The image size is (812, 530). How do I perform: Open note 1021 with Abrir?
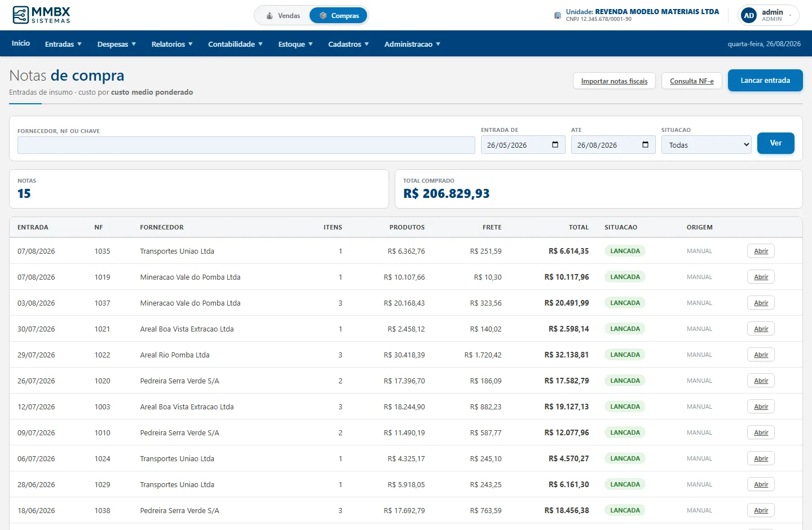pos(761,329)
